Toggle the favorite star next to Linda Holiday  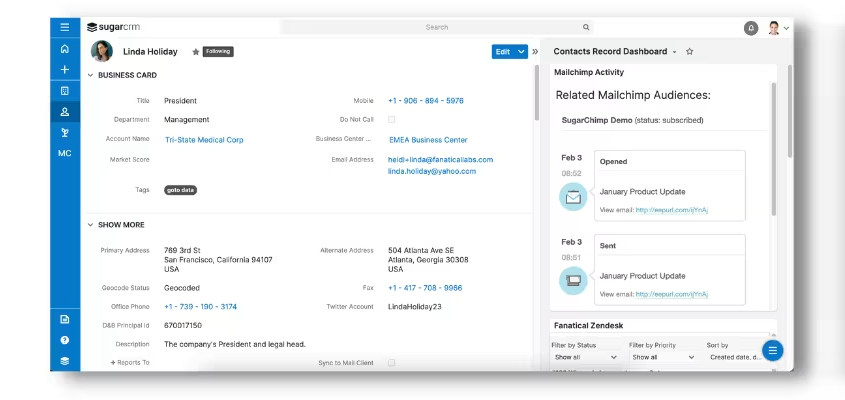pos(196,52)
